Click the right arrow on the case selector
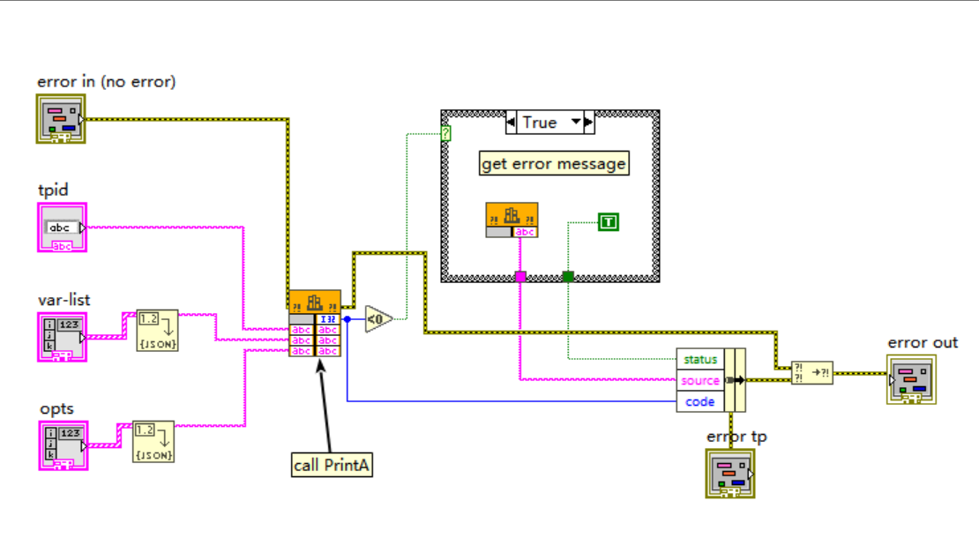Viewport: 979px width, 560px height. 589,123
